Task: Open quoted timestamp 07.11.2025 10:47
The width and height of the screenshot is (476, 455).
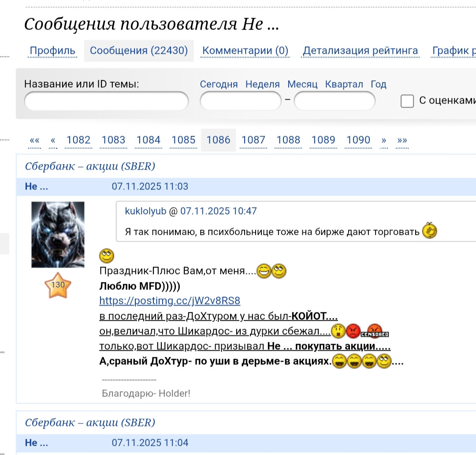Action: coord(219,211)
